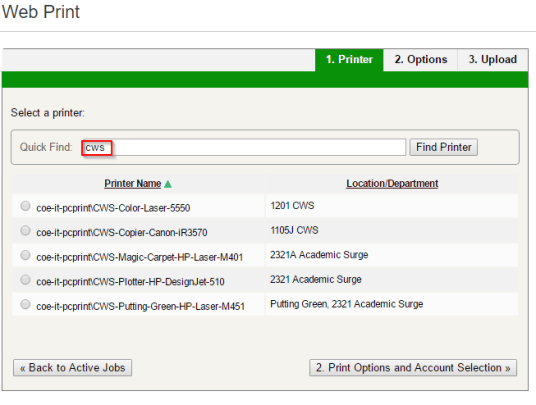This screenshot has height=405, width=536.
Task: Click the Find Printer button
Action: [443, 147]
